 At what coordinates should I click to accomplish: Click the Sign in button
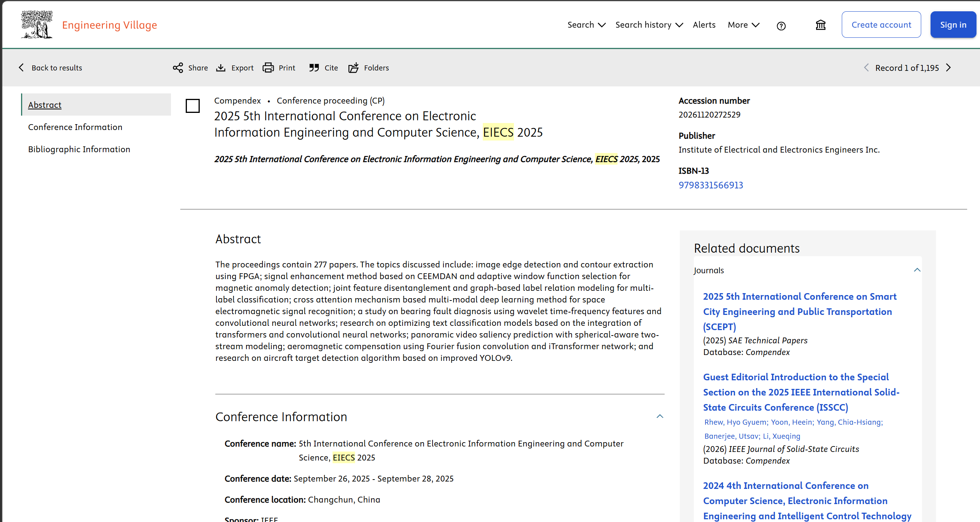953,25
